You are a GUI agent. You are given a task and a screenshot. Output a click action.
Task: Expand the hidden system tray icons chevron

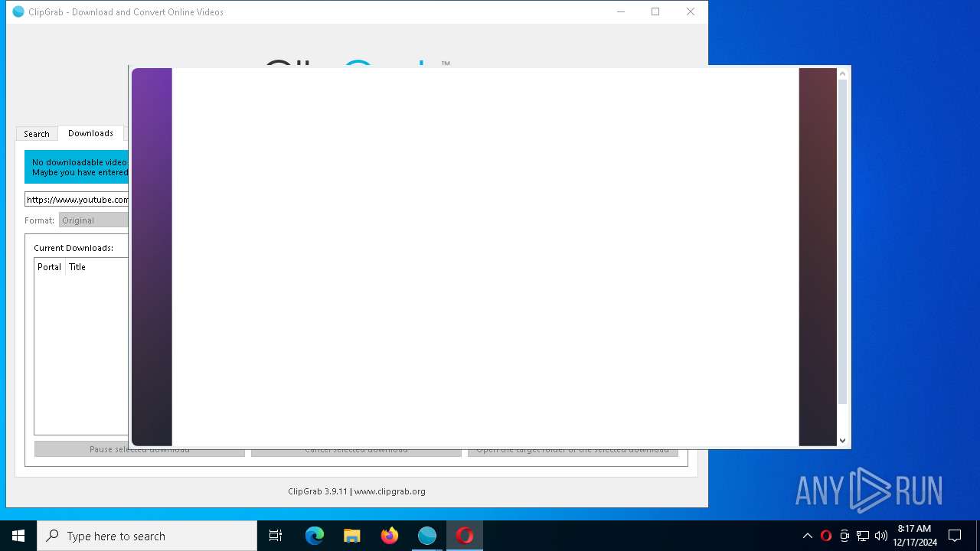click(808, 536)
